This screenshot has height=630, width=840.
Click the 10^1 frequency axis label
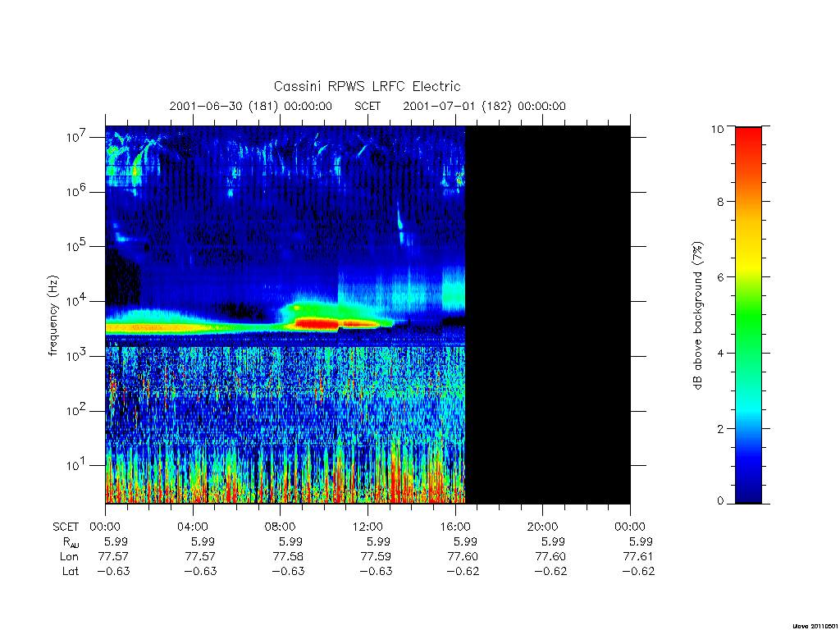[x=78, y=465]
